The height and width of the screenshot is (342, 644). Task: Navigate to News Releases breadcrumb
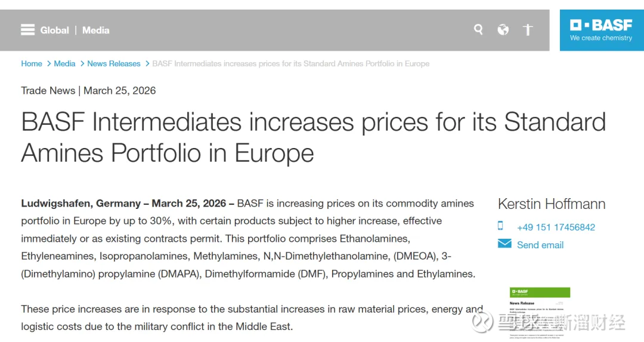pos(114,63)
